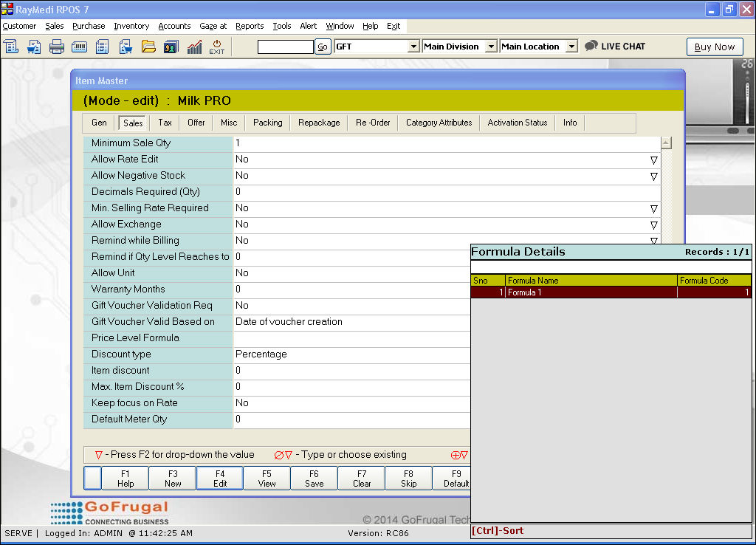
Task: Click the Formula Name column header
Action: [591, 280]
